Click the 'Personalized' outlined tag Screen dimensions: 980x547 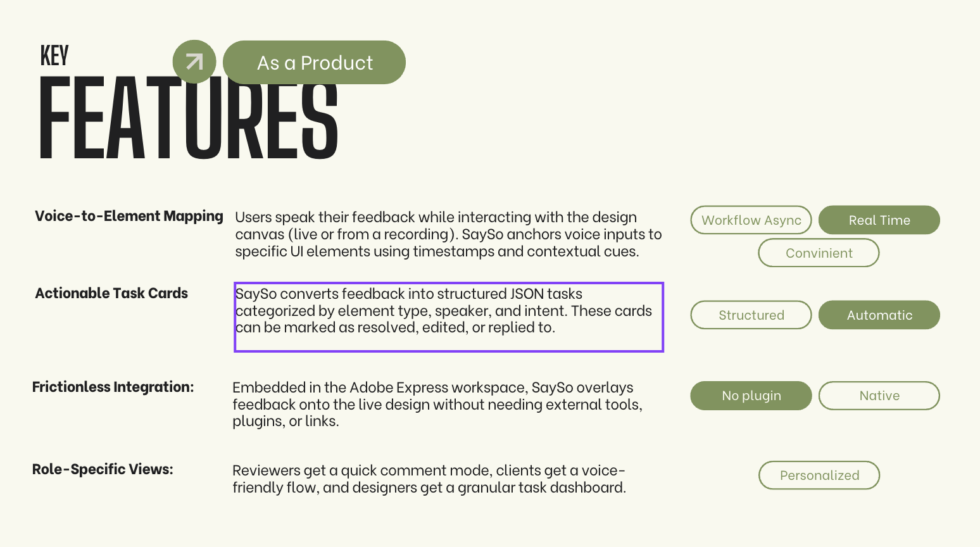pos(819,475)
